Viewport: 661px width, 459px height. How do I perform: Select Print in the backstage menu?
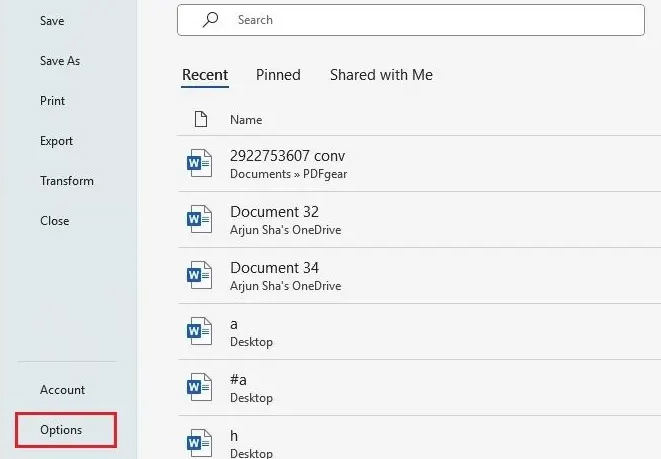click(x=53, y=101)
